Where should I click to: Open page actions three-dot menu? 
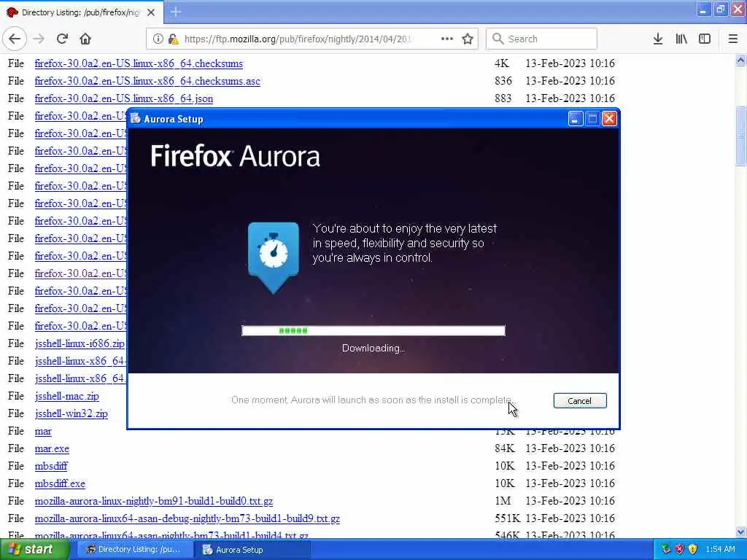click(x=447, y=39)
